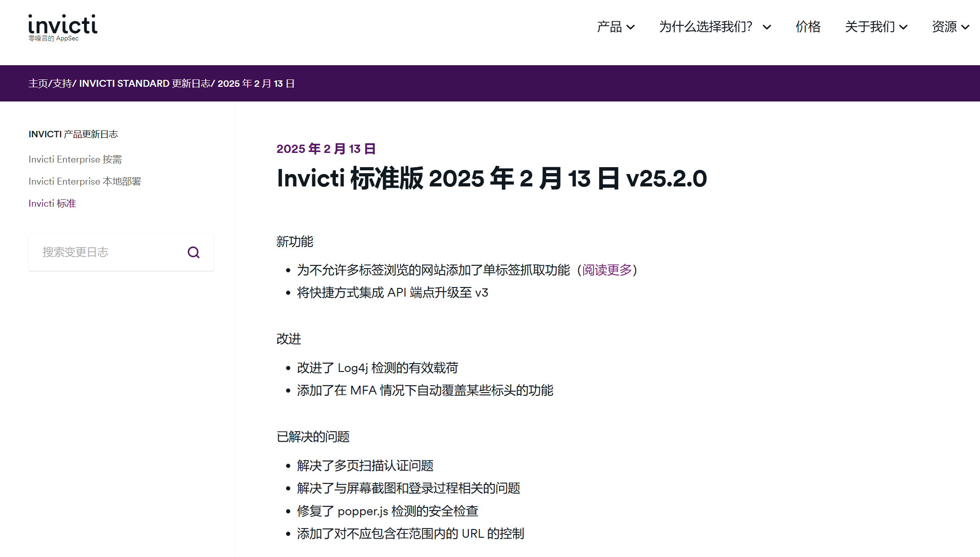
Task: Open INVICTI STANDARD 更新日志 breadcrumb
Action: (x=145, y=84)
